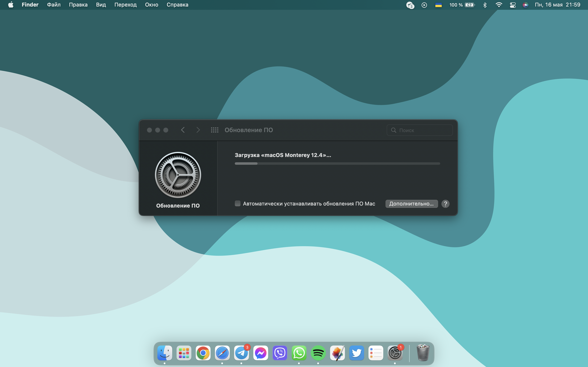Image resolution: width=588 pixels, height=367 pixels.
Task: Open the Файл menu
Action: (x=54, y=5)
